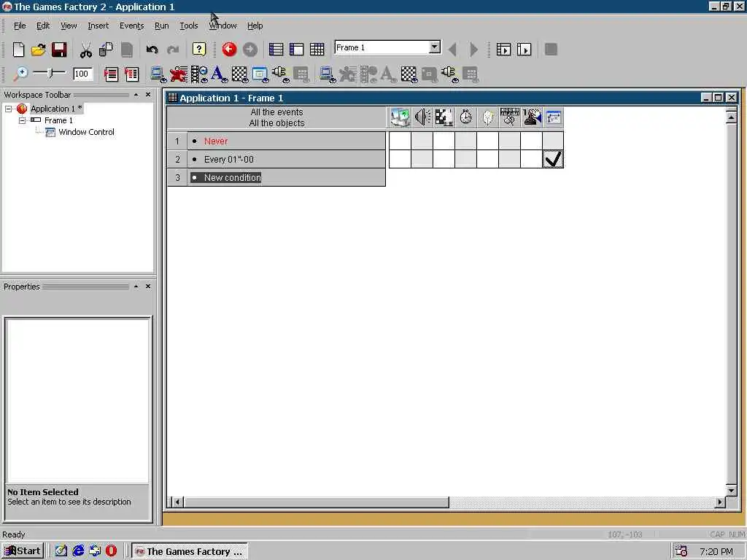747x560 pixels.
Task: Select the Mouse and Keyboard column icon
Action: pyautogui.click(x=510, y=117)
